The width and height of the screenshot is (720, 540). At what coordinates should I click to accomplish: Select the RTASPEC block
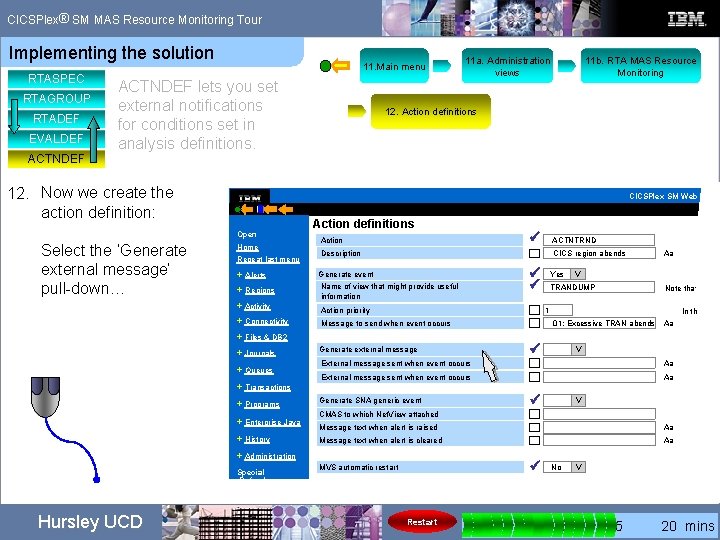(x=56, y=79)
